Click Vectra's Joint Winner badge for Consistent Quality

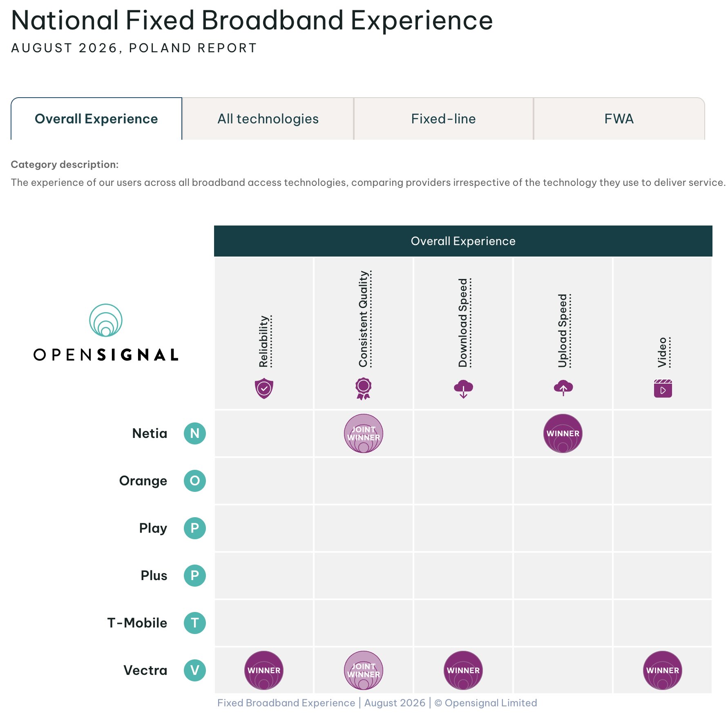(364, 670)
